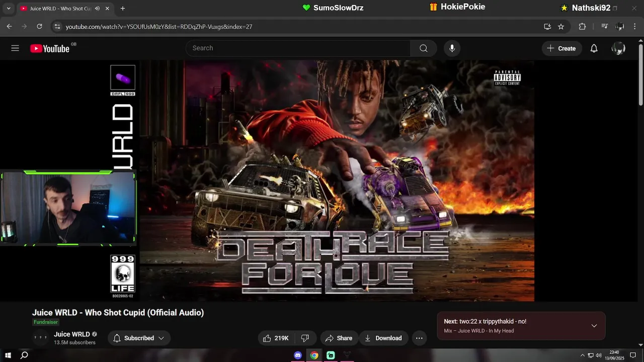Open Windows taskbar search
Image resolution: width=644 pixels, height=362 pixels.
24,355
